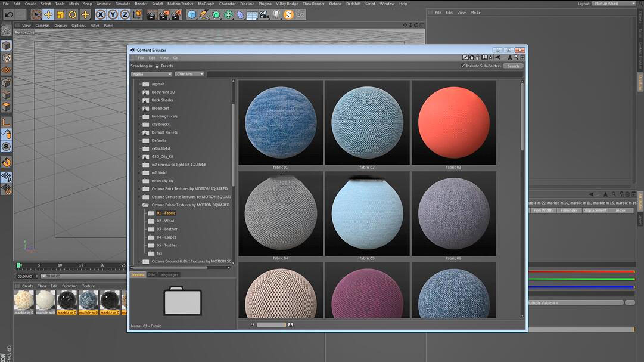This screenshot has width=644, height=362.
Task: Switch to Model mode cube icon
Action: pyautogui.click(x=6, y=46)
